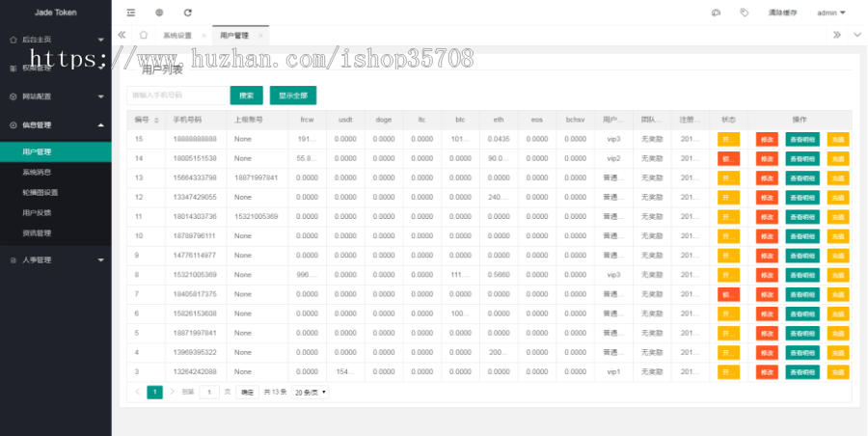This screenshot has width=868, height=436.
Task: Open the 20 条/页 page size dropdown
Action: 310,393
